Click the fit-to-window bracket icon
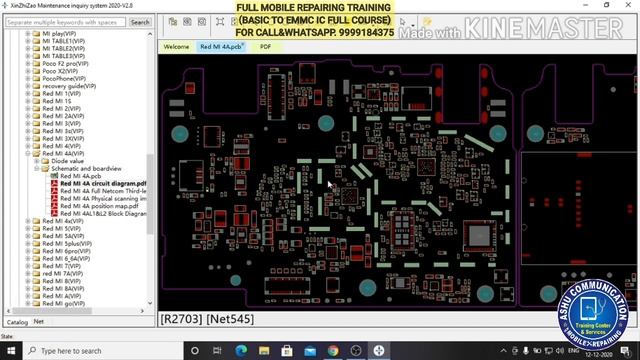Screen dimensions: 640x360 [220, 22]
